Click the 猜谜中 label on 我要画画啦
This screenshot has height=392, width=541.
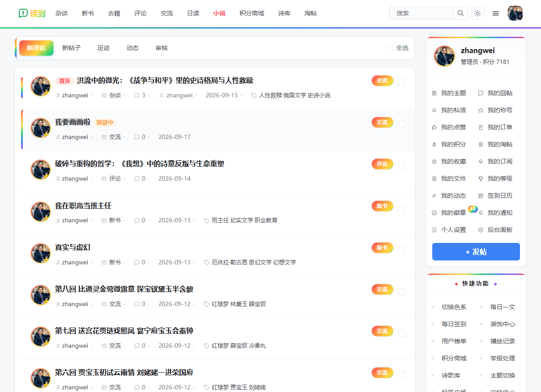pos(105,123)
